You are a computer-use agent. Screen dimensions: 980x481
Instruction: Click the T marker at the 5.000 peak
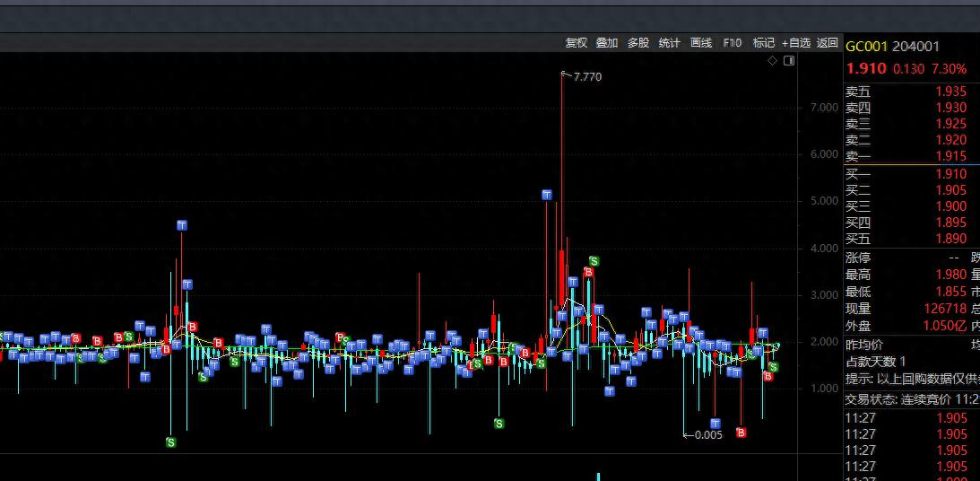coord(547,195)
